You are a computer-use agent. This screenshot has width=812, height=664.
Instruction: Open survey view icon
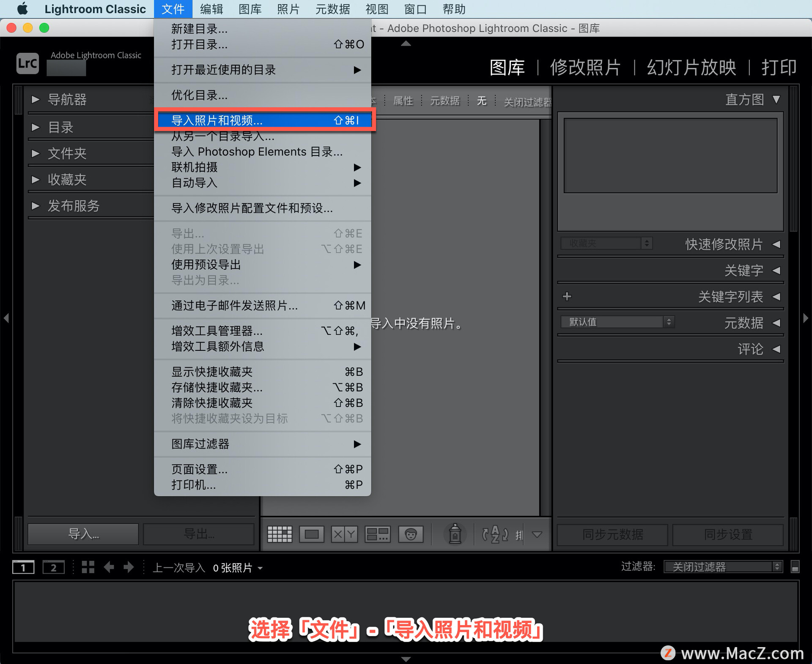tap(377, 534)
